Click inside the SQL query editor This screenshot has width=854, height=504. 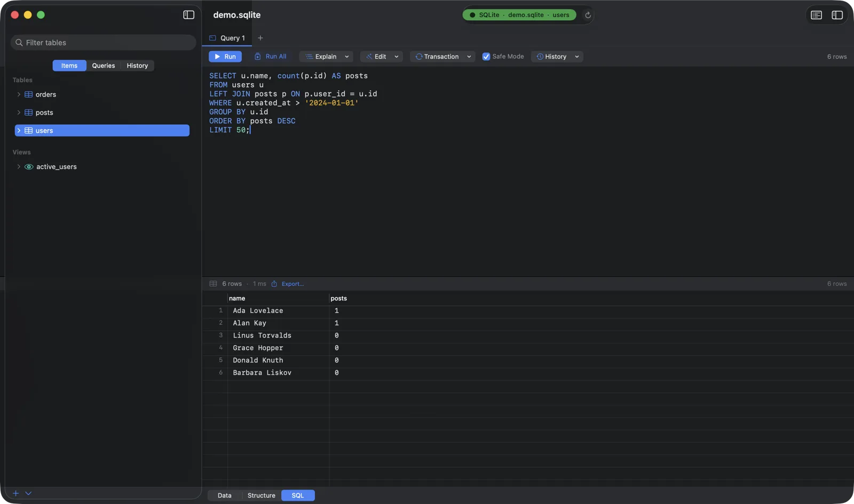click(527, 171)
